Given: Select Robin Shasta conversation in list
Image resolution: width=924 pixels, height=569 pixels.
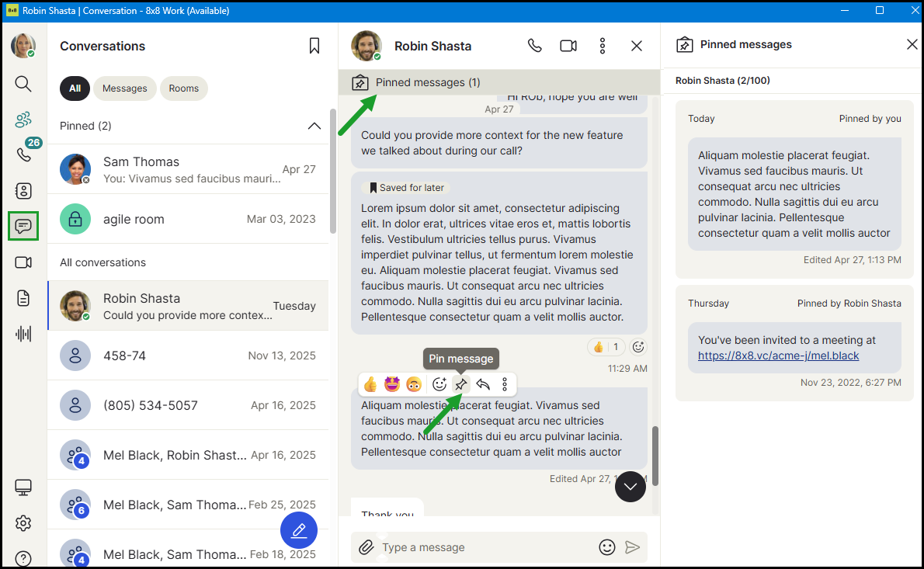Looking at the screenshot, I should click(188, 306).
